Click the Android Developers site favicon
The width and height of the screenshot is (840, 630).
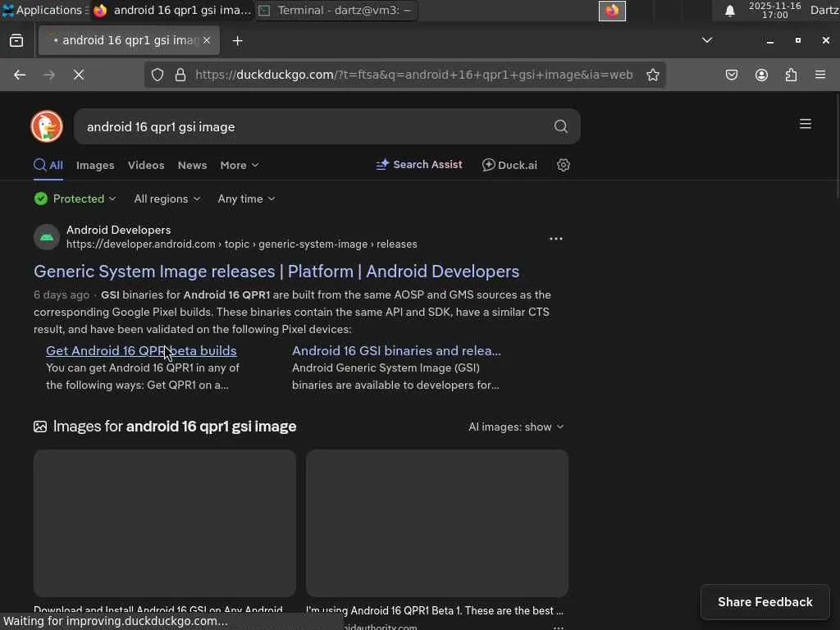point(47,237)
